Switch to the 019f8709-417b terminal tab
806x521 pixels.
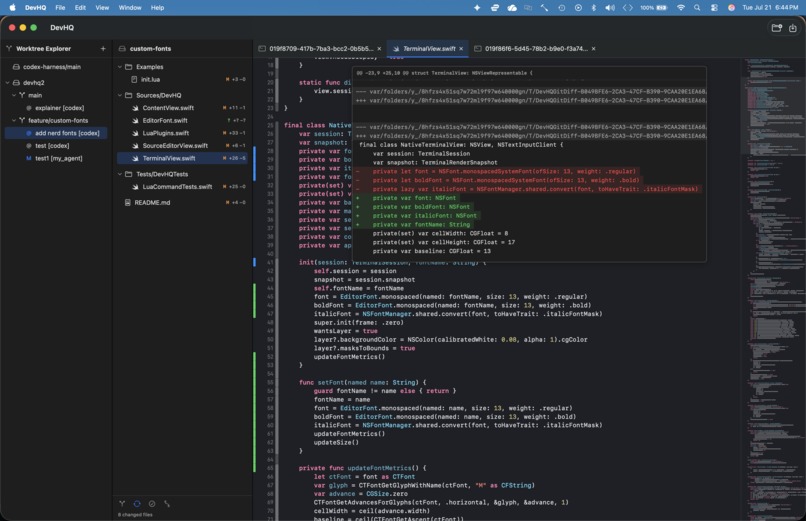[319, 48]
